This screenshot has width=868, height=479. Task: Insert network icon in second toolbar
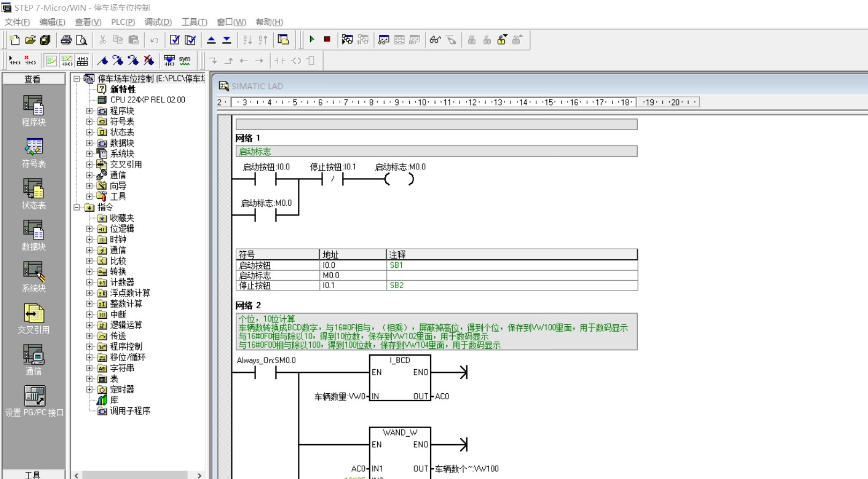click(14, 61)
